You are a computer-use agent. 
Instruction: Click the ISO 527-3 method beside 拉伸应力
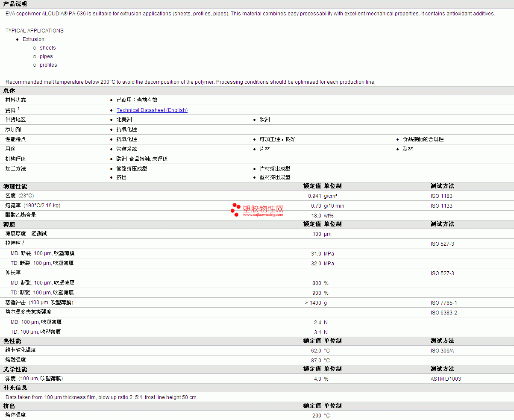pyautogui.click(x=442, y=244)
